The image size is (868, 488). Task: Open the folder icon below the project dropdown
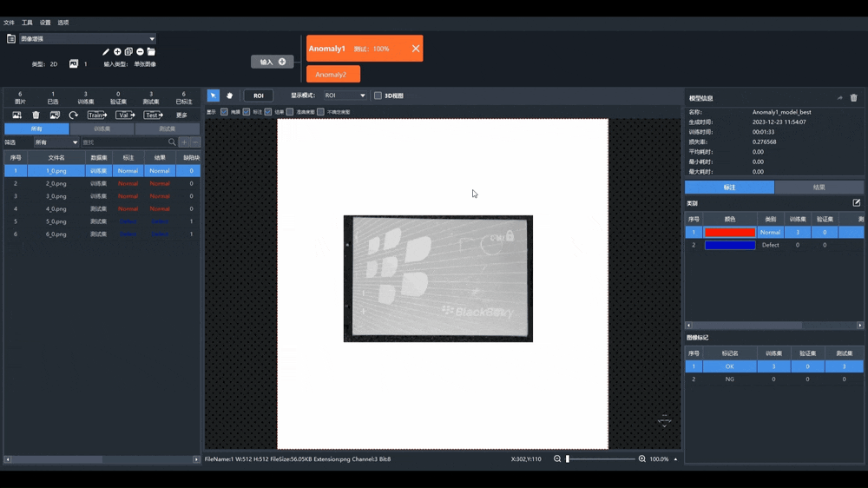[x=151, y=52]
